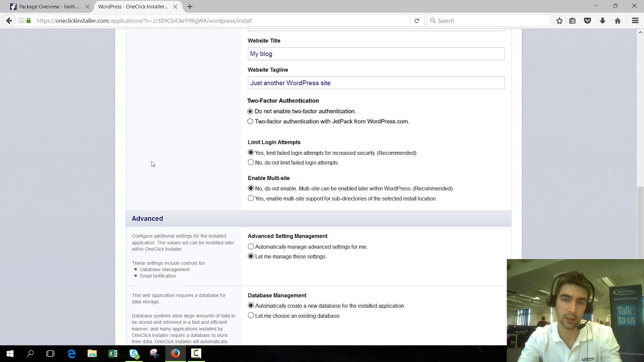Select 'Yes, enable multi-site support'
The height and width of the screenshot is (362, 644).
pos(251,198)
